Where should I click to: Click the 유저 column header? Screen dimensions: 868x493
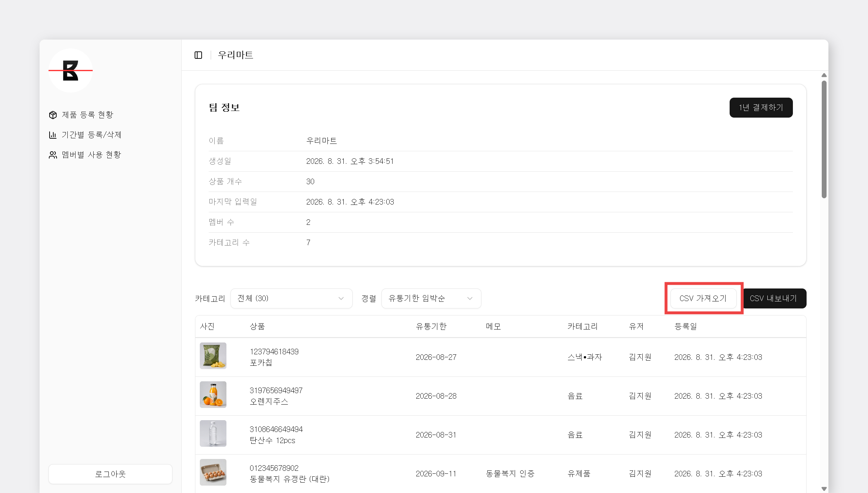click(636, 327)
